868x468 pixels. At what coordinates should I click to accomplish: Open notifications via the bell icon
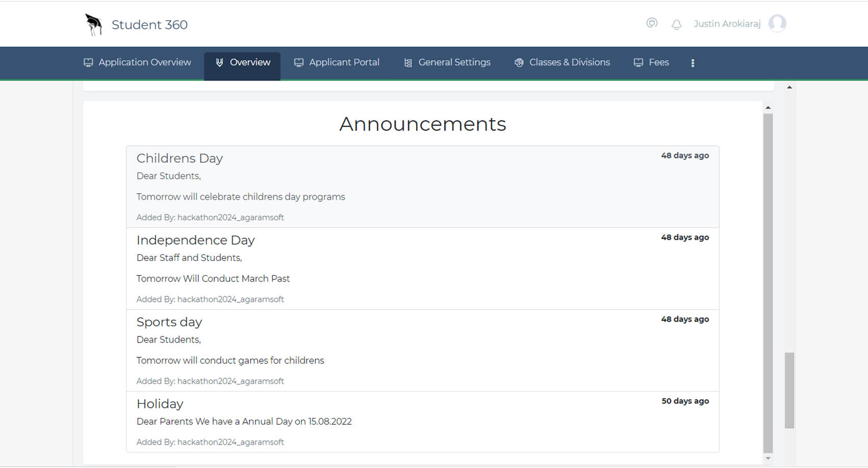tap(676, 23)
